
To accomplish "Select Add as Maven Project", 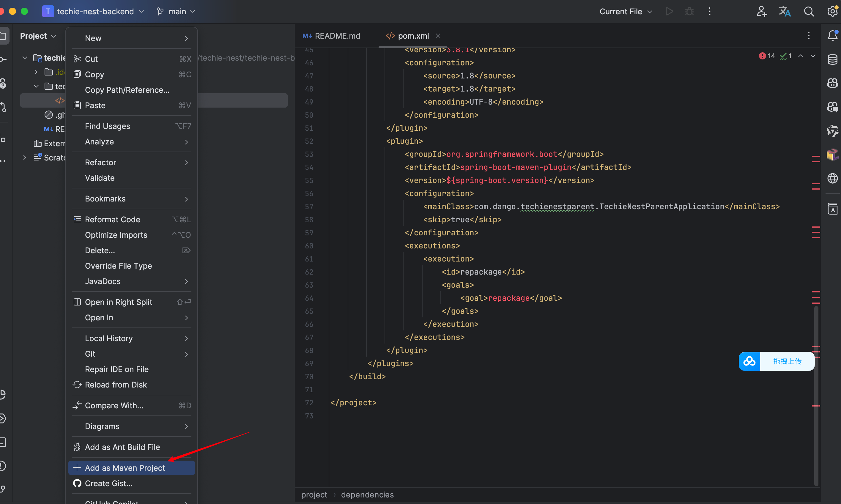I will point(131,468).
